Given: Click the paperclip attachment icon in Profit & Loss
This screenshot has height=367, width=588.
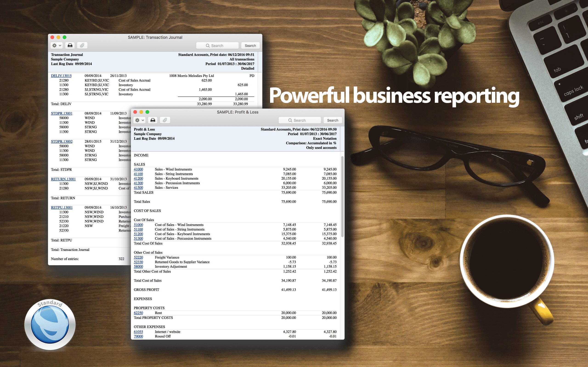Looking at the screenshot, I should pyautogui.click(x=165, y=120).
